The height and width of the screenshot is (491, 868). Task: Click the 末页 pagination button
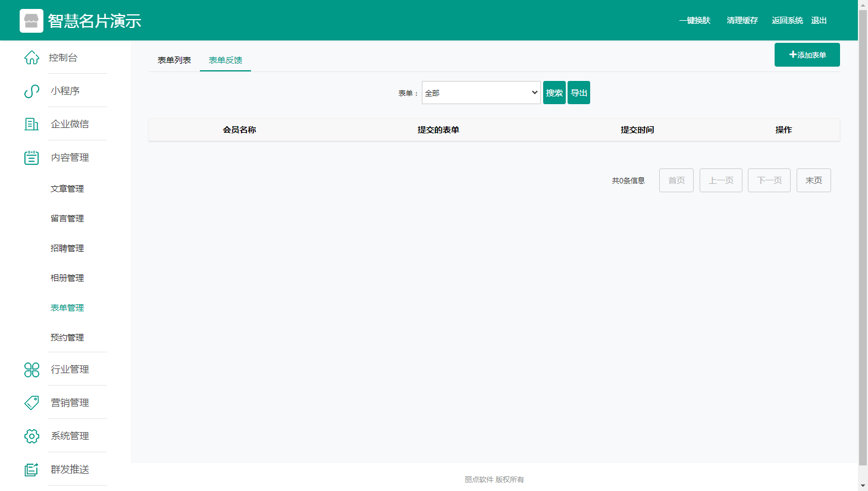pyautogui.click(x=814, y=180)
